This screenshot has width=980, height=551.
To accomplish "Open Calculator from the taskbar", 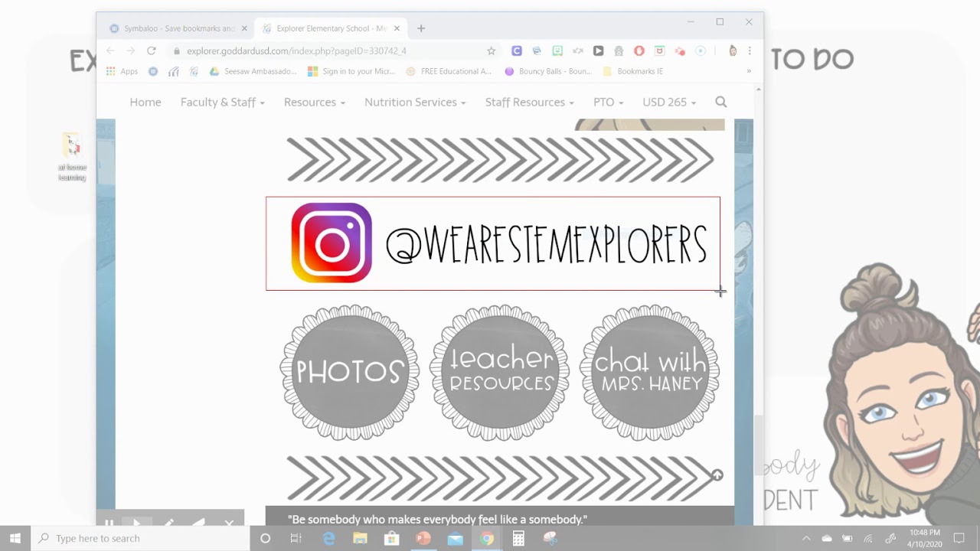I will [518, 538].
